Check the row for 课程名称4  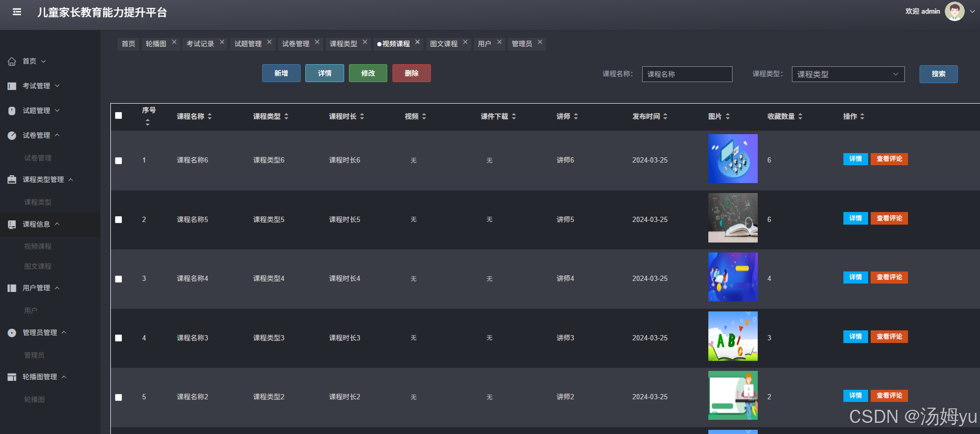pyautogui.click(x=119, y=279)
